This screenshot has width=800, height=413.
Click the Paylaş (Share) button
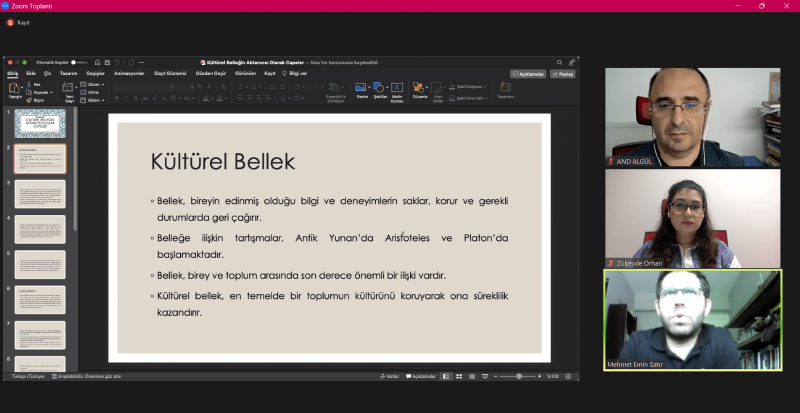[564, 73]
